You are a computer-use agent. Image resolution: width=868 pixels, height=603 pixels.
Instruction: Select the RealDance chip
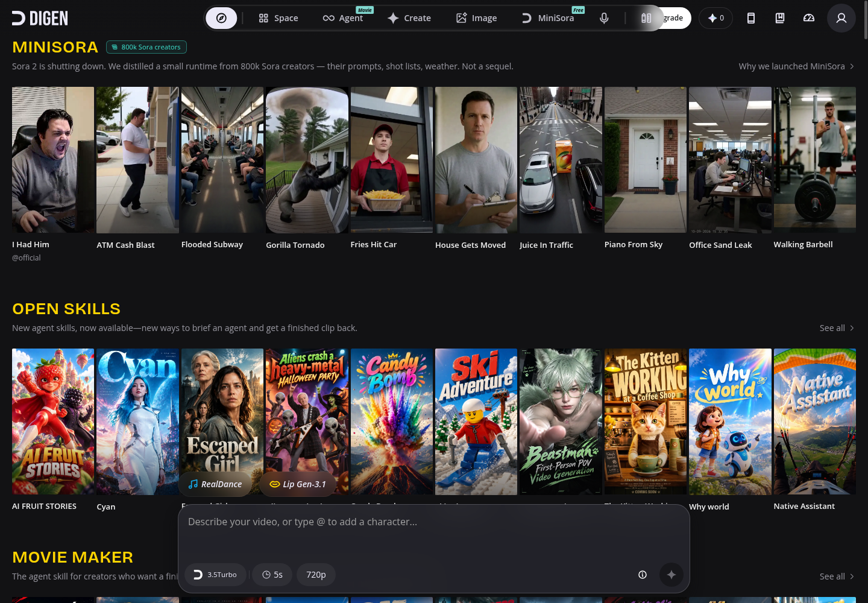pos(215,484)
